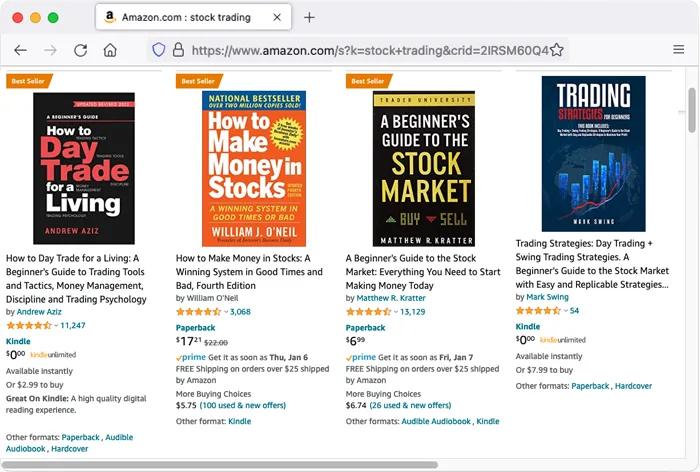This screenshot has height=472, width=700.
Task: Open the 3,068 ratings link
Action: coord(240,312)
